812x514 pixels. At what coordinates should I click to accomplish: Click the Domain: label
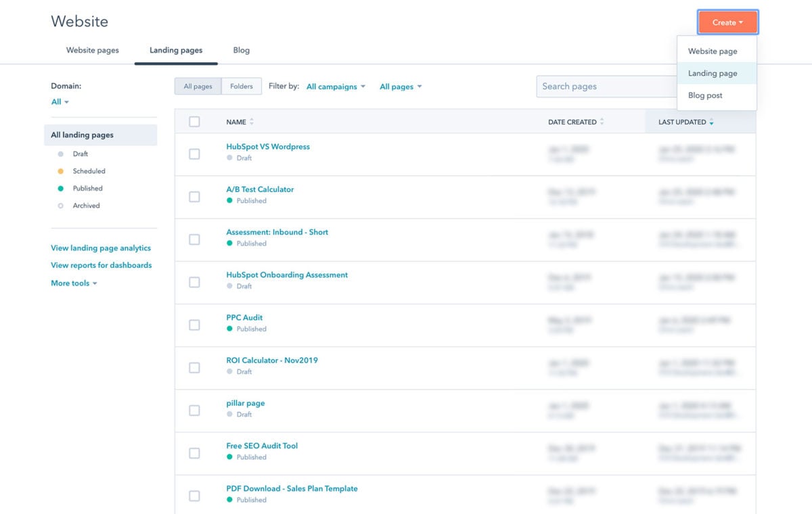66,87
